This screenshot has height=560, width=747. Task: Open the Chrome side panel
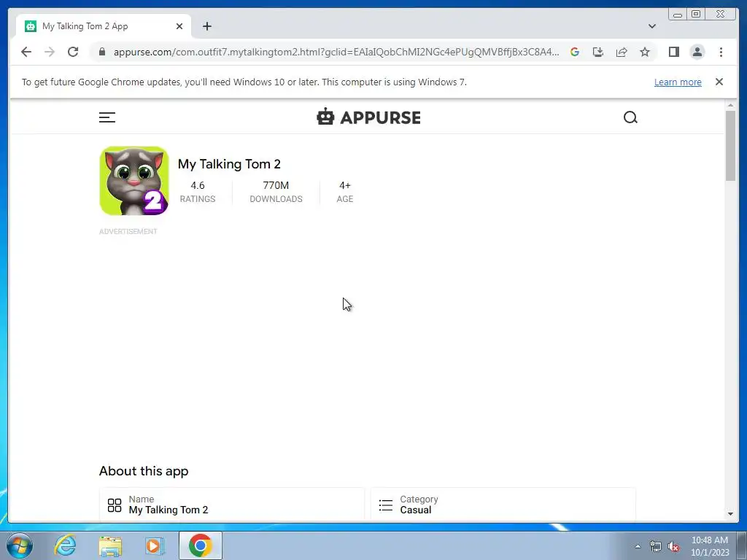[673, 52]
